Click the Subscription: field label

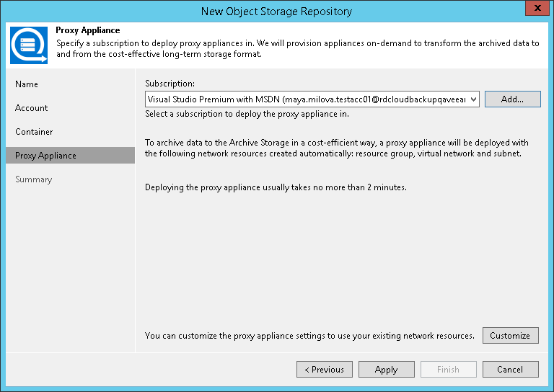(170, 84)
